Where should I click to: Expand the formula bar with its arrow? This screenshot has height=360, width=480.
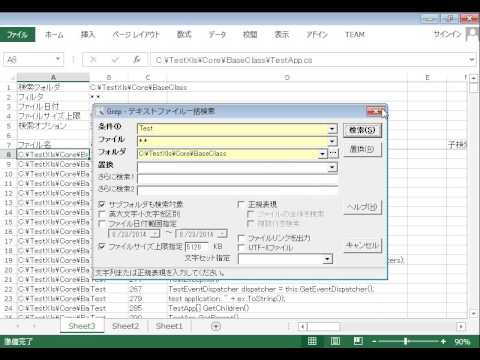471,60
